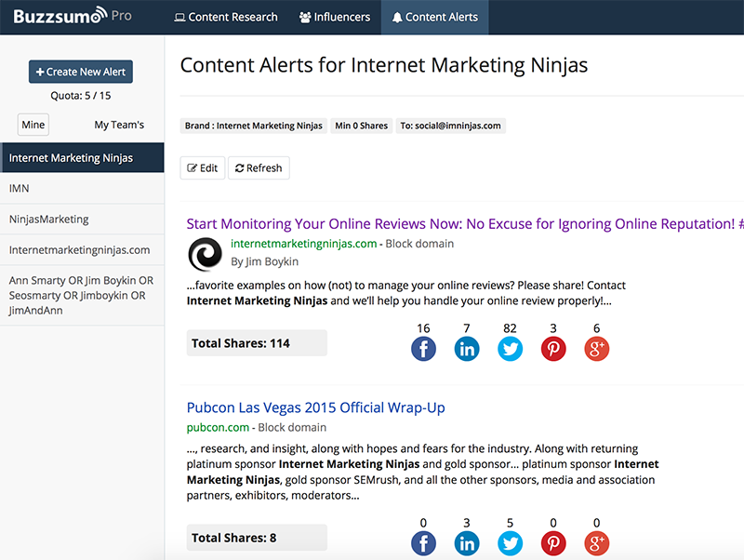Click Facebook icon in Pubcon result

tap(423, 543)
